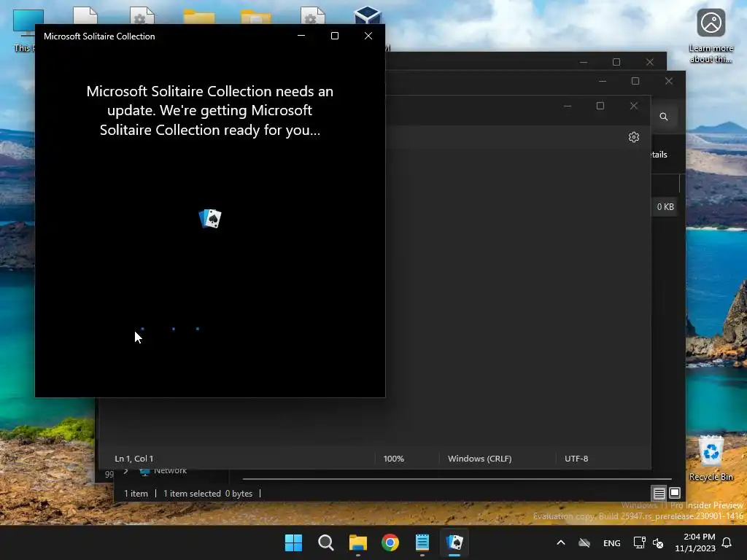Show hidden system tray icons

[x=561, y=542]
